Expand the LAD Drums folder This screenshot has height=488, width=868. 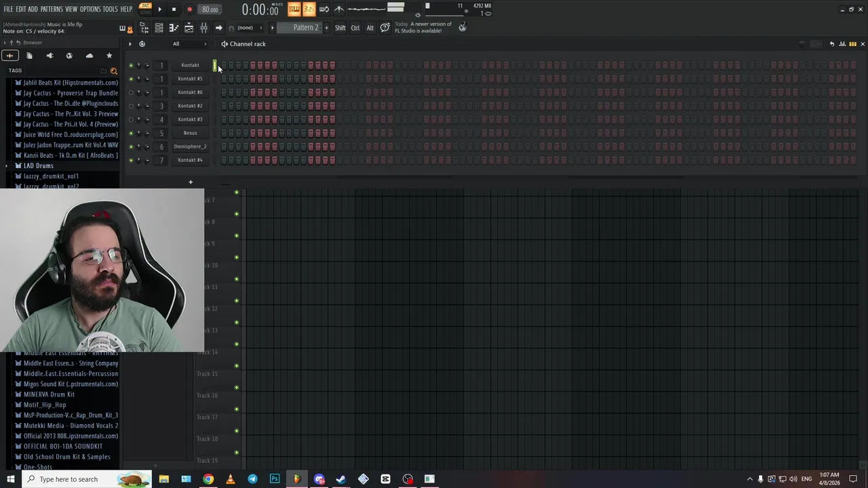click(x=7, y=166)
